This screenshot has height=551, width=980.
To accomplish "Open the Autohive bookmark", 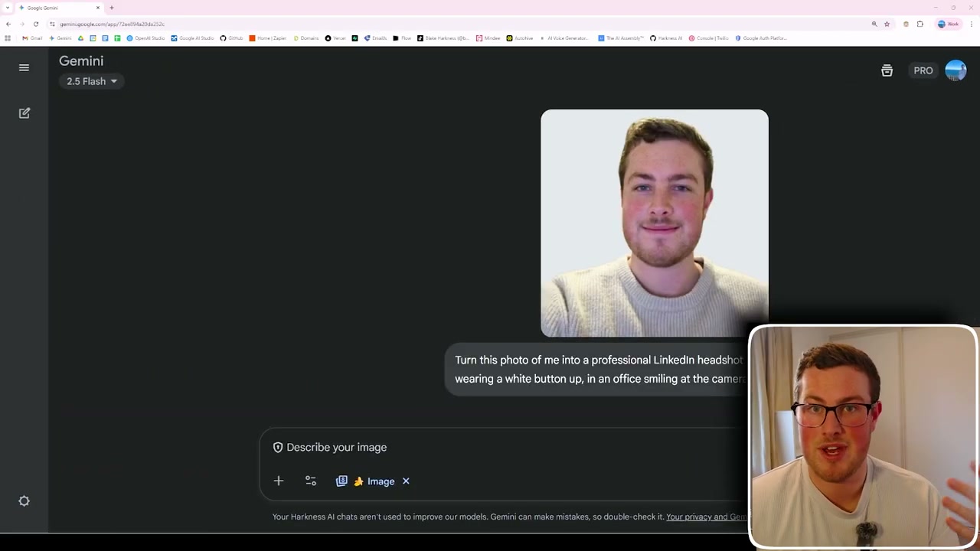I will 520,38.
